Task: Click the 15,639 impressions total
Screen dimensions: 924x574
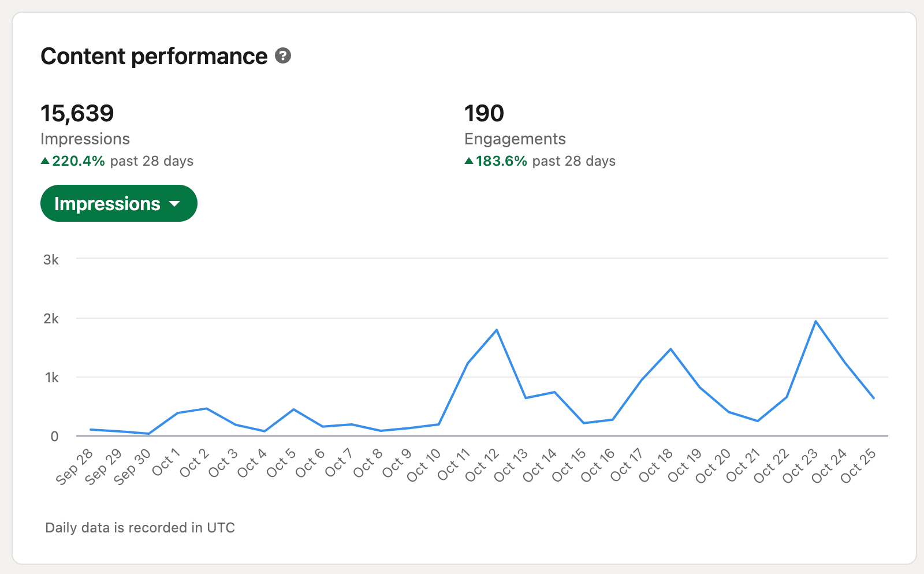Action: [77, 113]
